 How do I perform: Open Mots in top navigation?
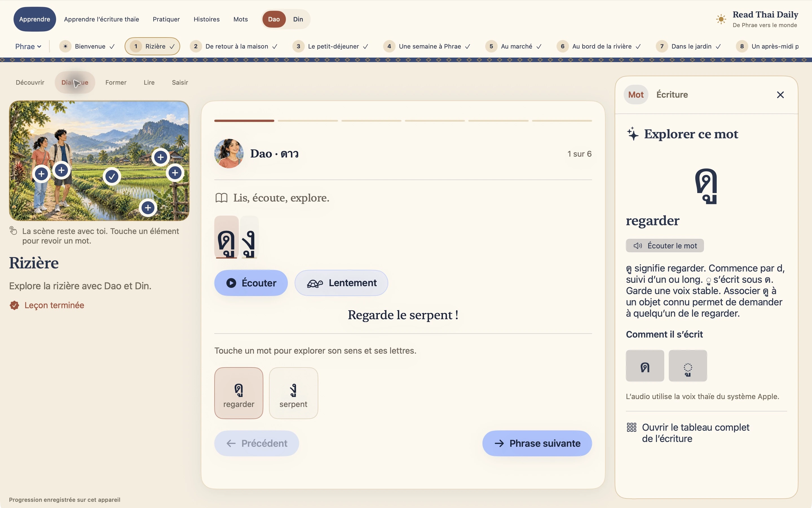tap(240, 19)
